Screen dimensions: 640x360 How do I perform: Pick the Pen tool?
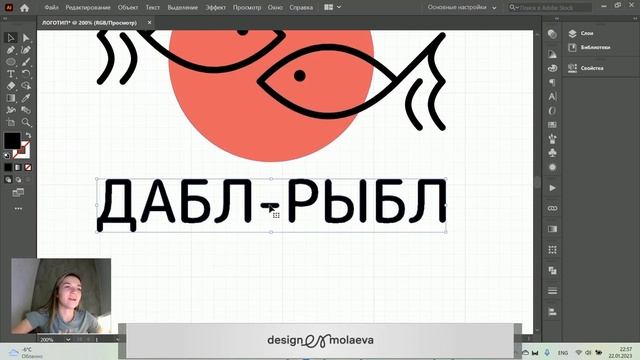coord(11,50)
